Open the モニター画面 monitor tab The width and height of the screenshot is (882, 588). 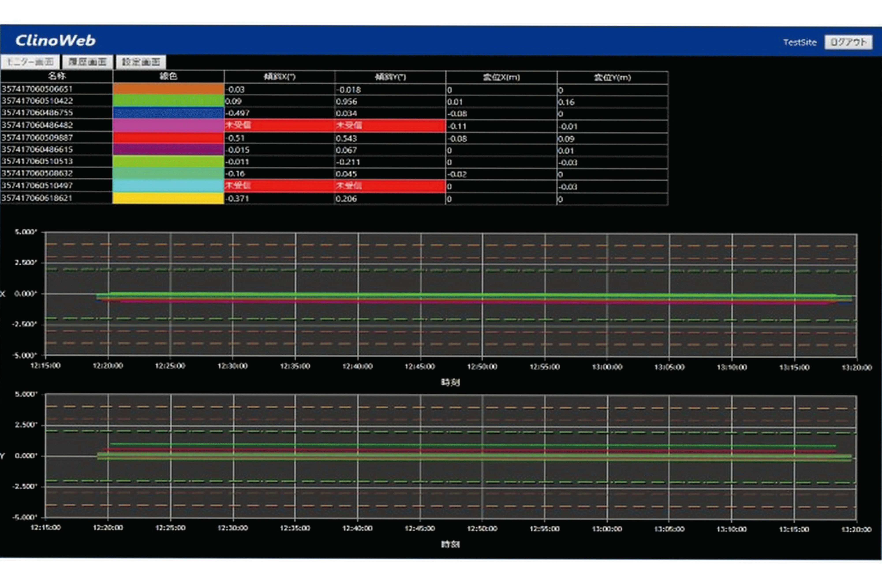click(30, 62)
